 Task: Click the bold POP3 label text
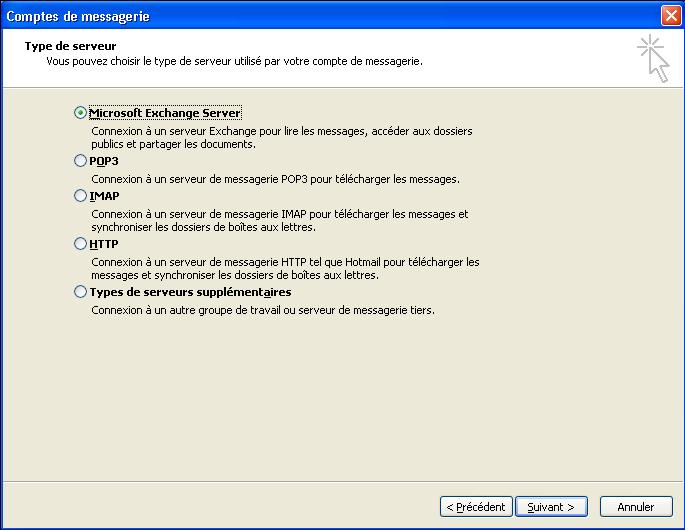pyautogui.click(x=104, y=161)
